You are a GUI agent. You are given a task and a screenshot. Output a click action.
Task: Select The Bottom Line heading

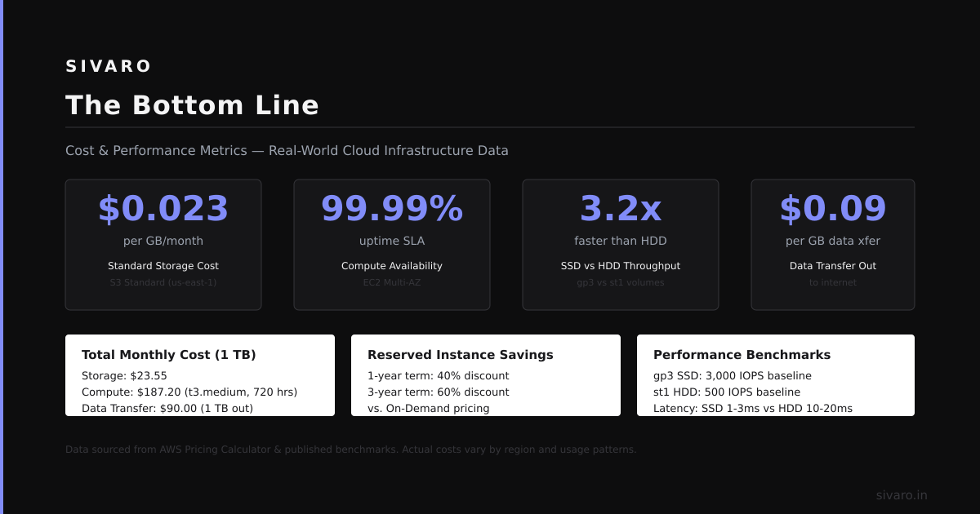click(193, 105)
